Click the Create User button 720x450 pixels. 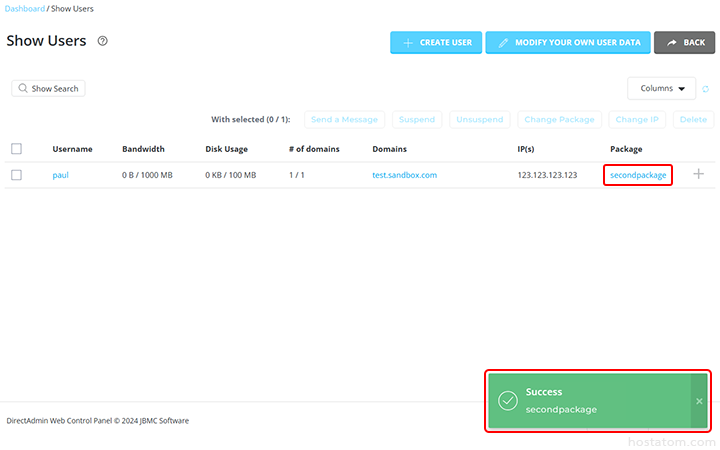(x=436, y=42)
